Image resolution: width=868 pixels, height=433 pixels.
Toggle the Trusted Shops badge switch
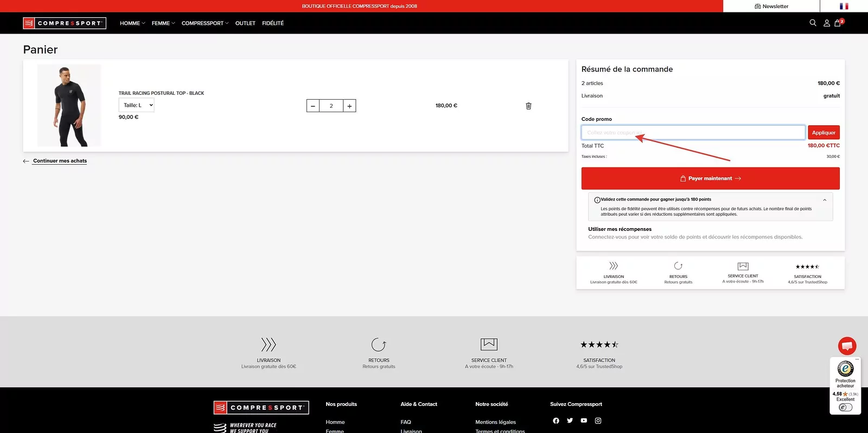845,408
